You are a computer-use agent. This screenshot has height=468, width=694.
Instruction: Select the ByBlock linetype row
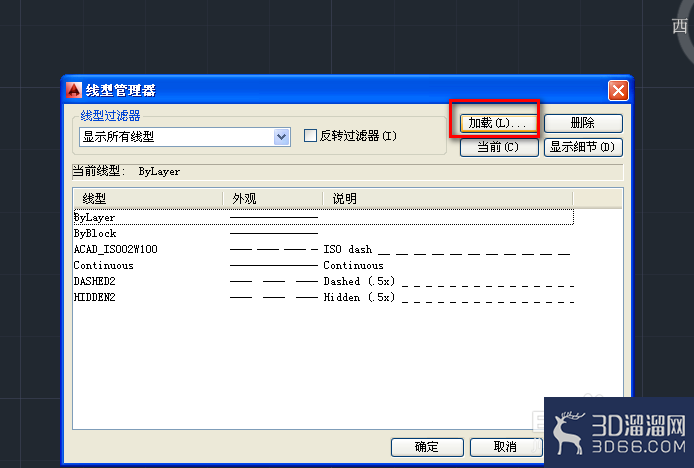[324, 233]
